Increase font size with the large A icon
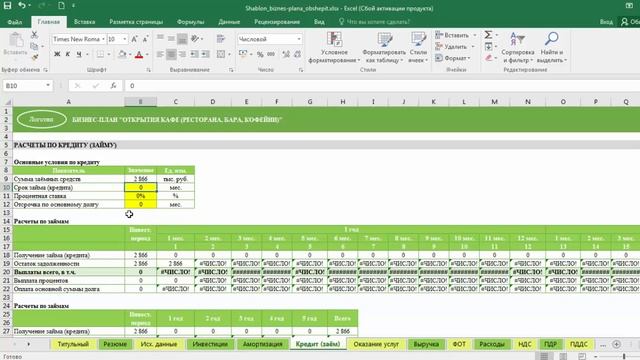Image resolution: width=640 pixels, height=360 pixels. [134, 39]
